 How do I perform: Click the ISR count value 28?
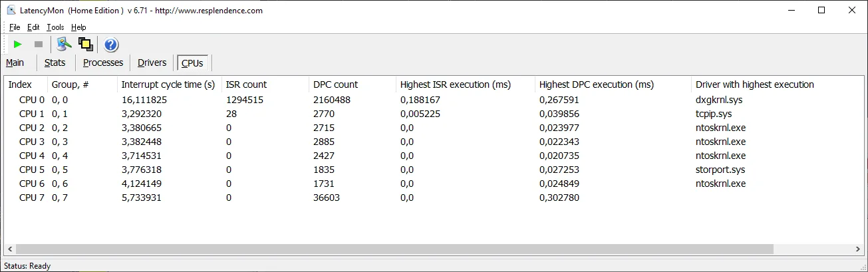[x=231, y=114]
